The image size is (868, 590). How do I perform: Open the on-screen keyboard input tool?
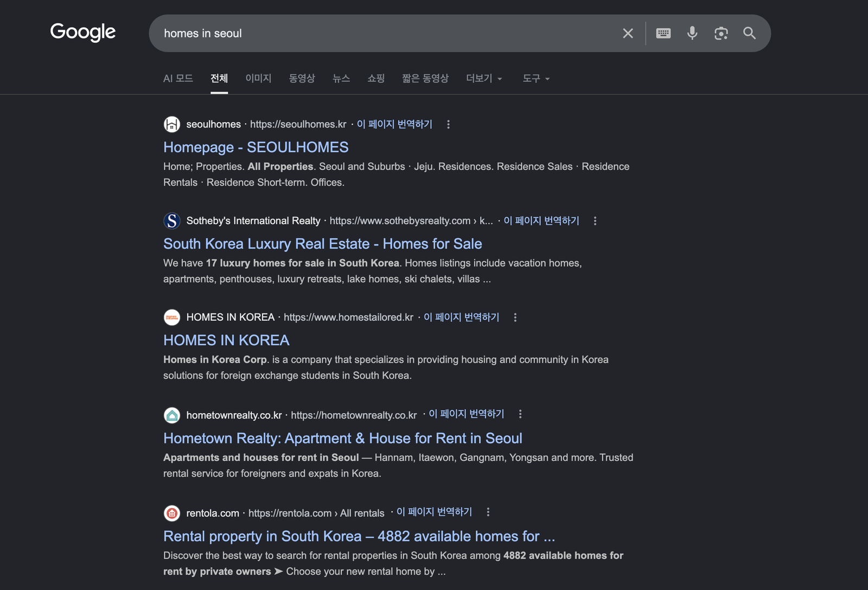click(663, 33)
